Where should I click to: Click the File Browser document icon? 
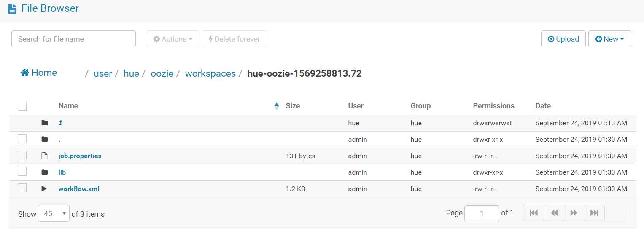pyautogui.click(x=12, y=8)
